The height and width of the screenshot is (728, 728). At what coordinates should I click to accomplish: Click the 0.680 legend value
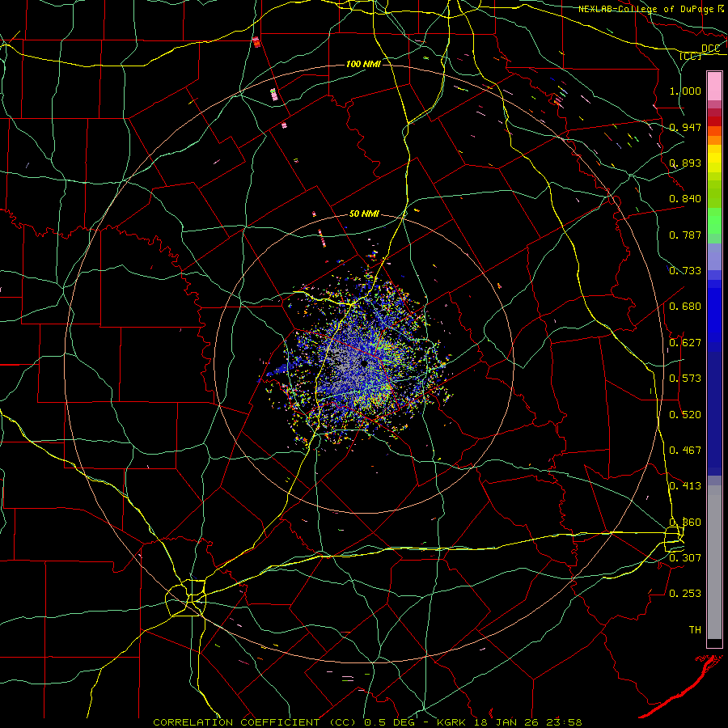(x=685, y=307)
